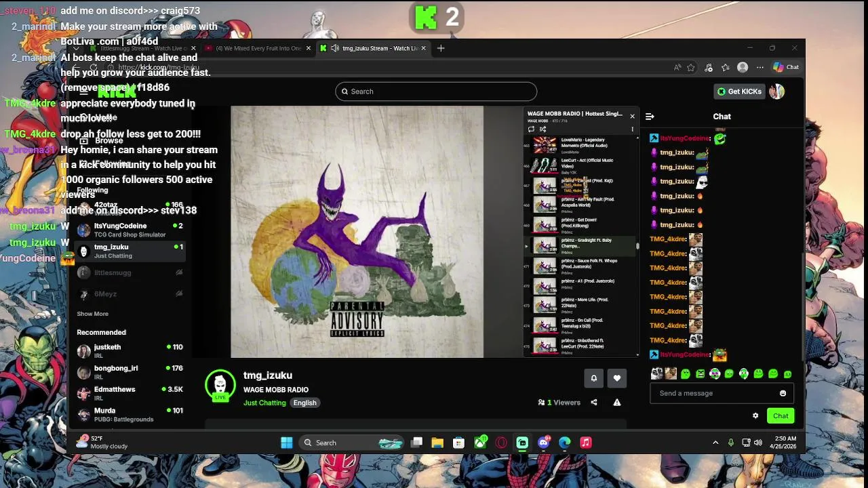This screenshot has height=488, width=868.
Task: Click the heart follow icon button
Action: 616,378
